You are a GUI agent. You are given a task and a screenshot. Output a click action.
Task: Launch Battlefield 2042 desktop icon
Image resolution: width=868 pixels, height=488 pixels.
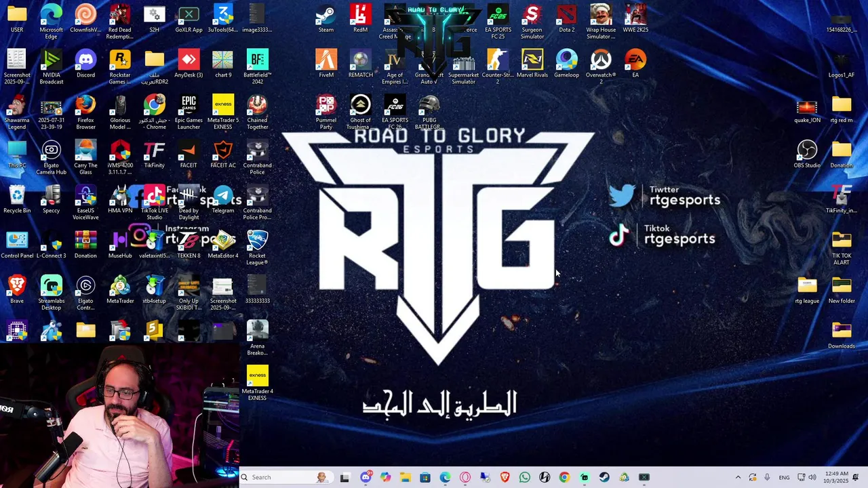257,67
